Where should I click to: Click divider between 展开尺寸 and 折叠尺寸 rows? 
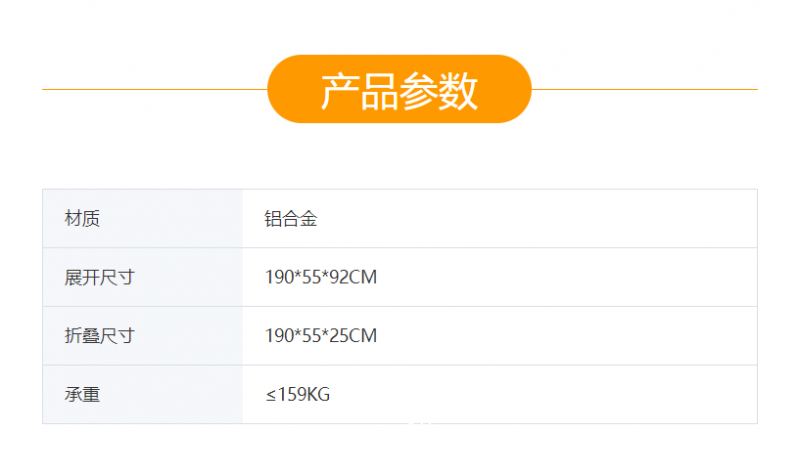(x=400, y=306)
